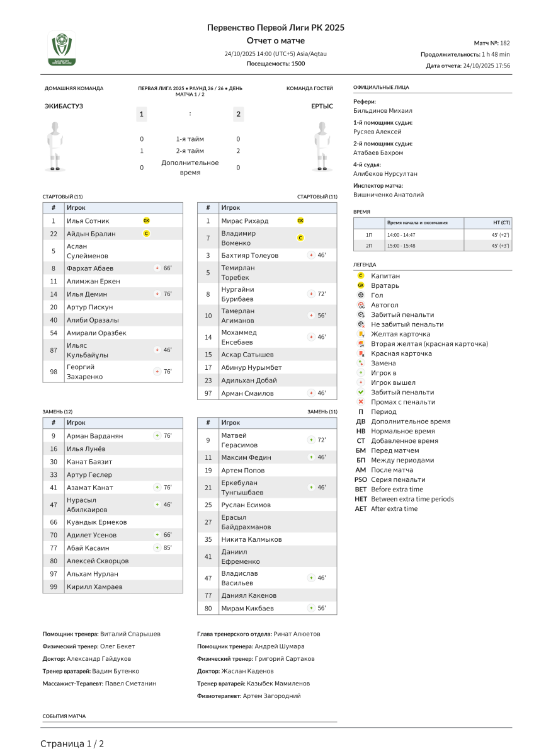Click the goalkeeper badge beside Мирас Рихард
534x756 pixels.
click(300, 220)
